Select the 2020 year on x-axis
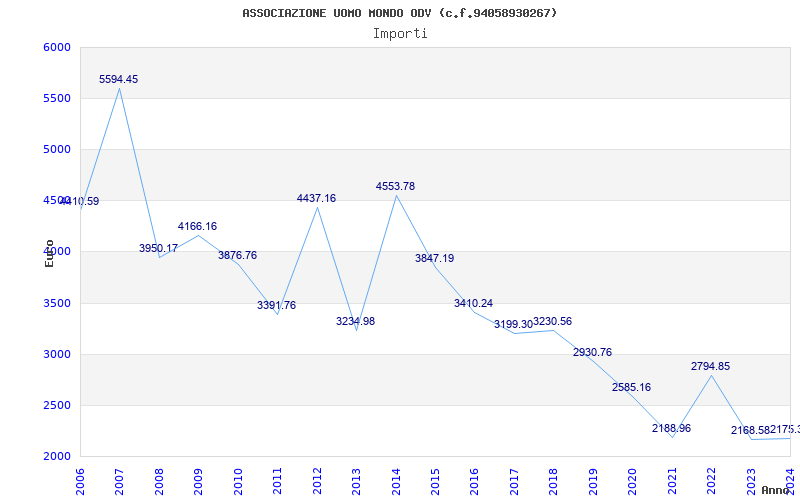The height and width of the screenshot is (500, 800). tap(633, 482)
